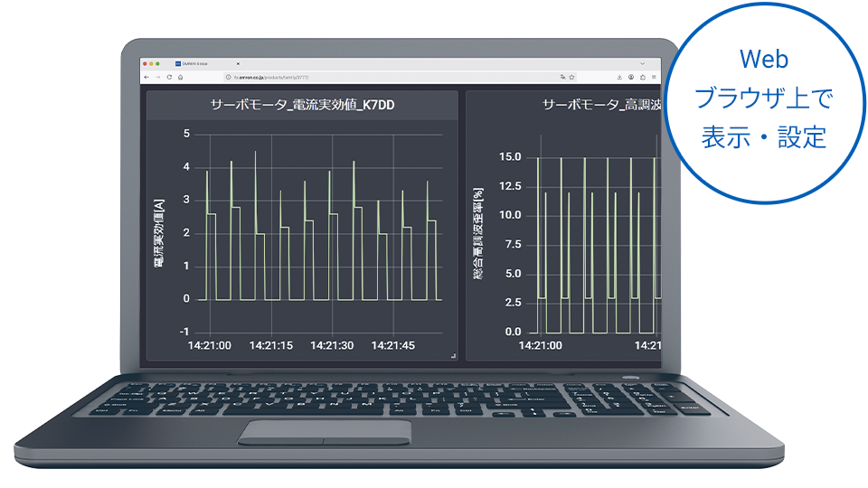868x488 pixels.
Task: Click the green macOS window zoom button
Action: pos(159,64)
